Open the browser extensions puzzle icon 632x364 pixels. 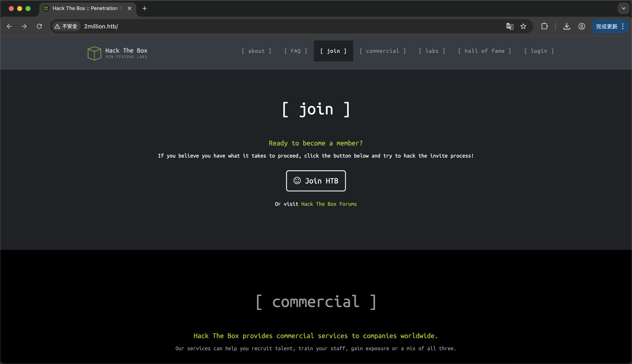(544, 26)
